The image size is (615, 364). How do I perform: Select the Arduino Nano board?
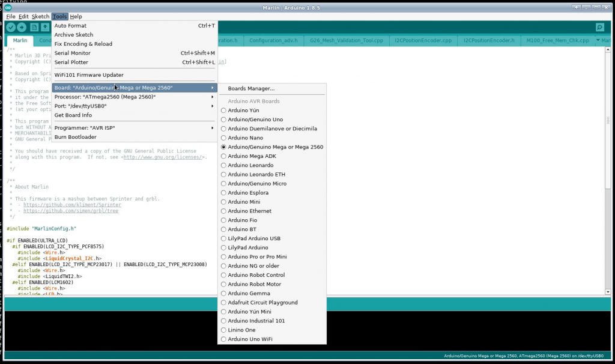click(245, 138)
